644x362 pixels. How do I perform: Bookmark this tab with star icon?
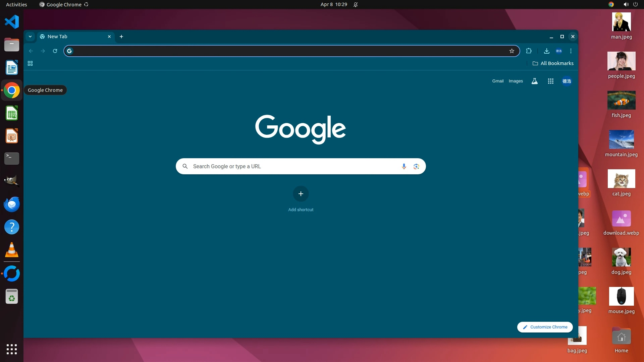pyautogui.click(x=512, y=51)
